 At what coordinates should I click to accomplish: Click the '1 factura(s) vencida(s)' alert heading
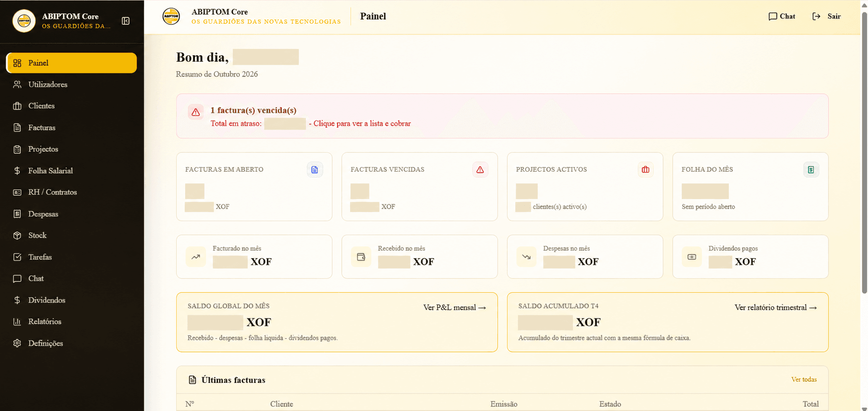253,110
